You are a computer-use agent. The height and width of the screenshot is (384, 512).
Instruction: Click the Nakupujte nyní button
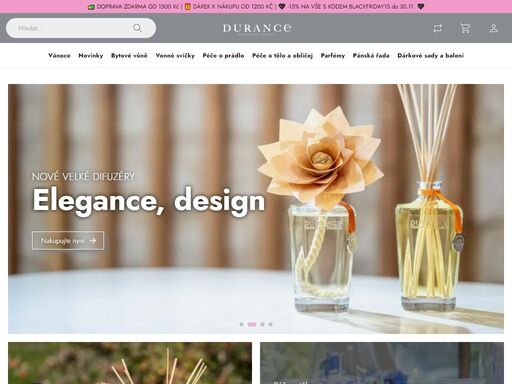68,240
